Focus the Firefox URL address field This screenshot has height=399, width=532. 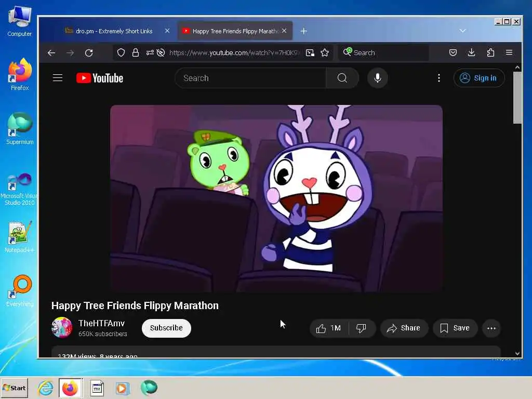[x=233, y=52]
